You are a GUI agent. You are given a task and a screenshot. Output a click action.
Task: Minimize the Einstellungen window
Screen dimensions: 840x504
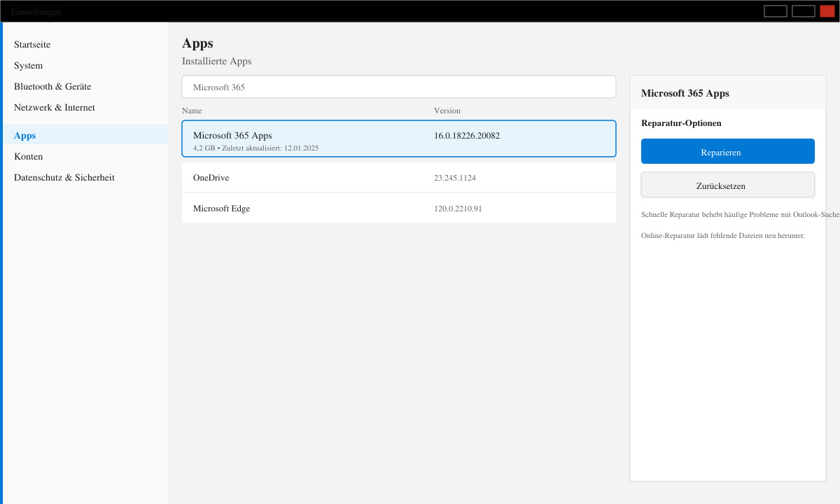(x=776, y=11)
